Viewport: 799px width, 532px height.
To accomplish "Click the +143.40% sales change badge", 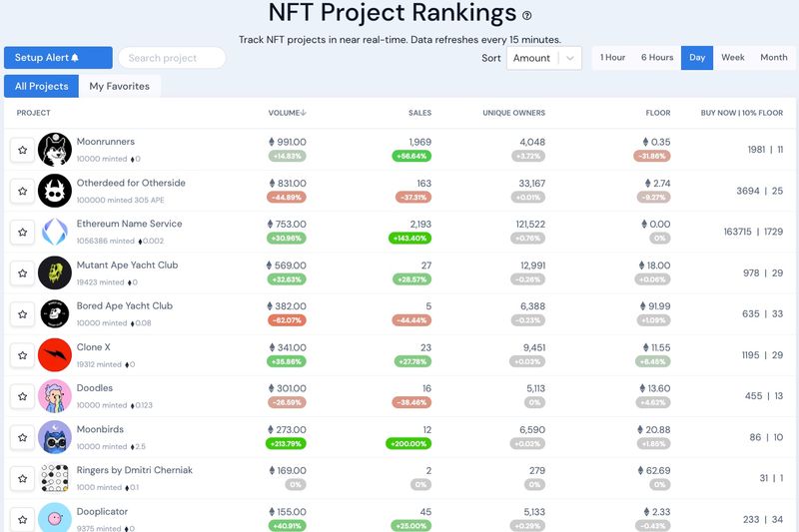I will [409, 239].
